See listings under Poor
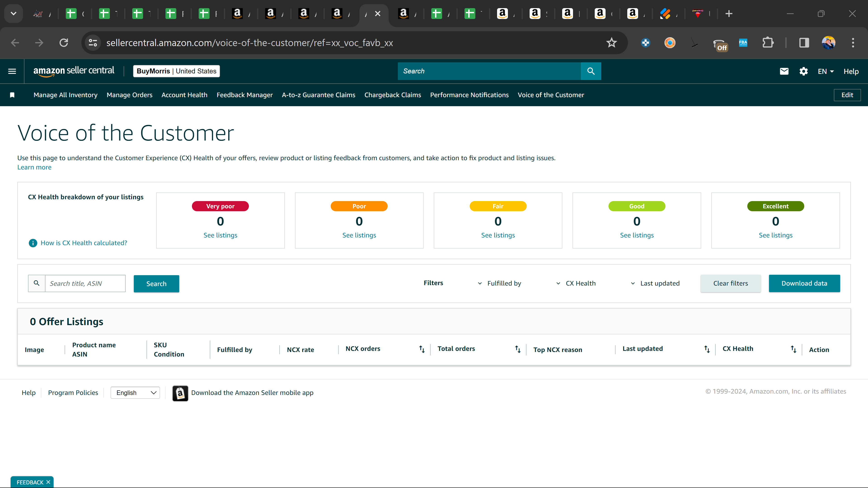Image resolution: width=868 pixels, height=488 pixels. pyautogui.click(x=359, y=235)
